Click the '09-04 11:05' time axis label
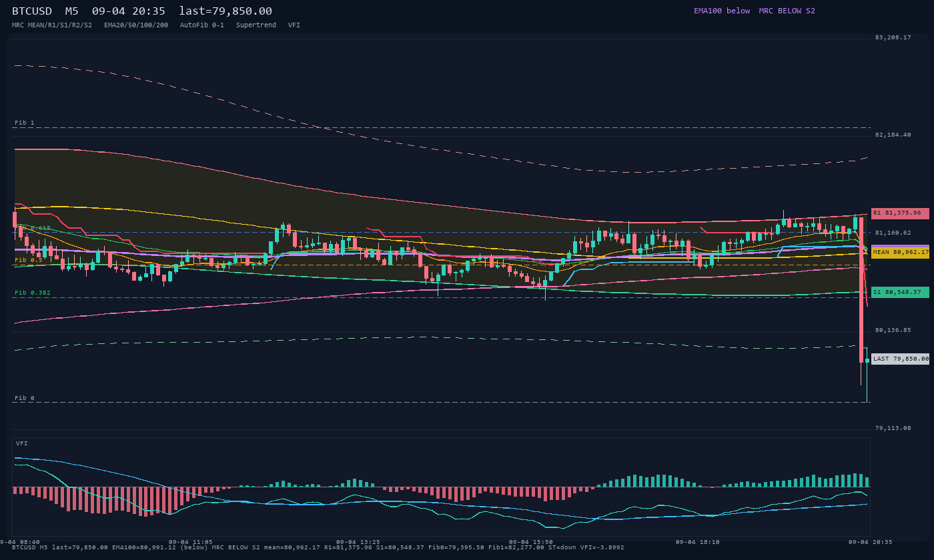The width and height of the screenshot is (934, 560). [191, 543]
